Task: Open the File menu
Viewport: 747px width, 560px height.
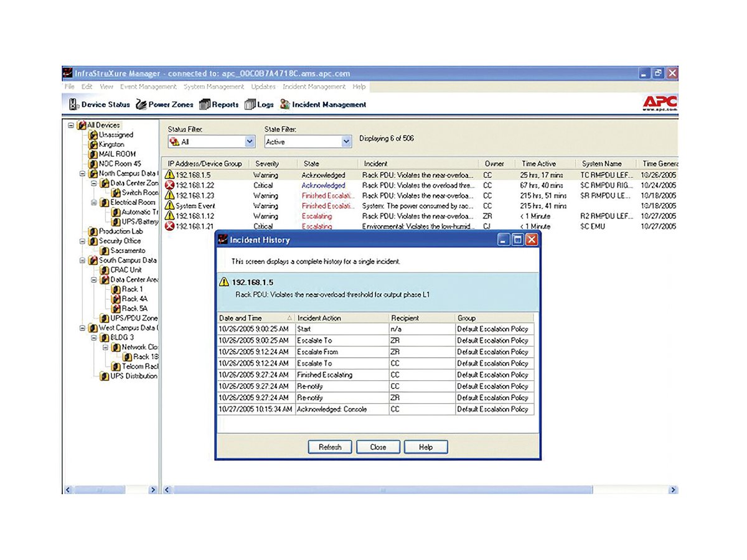Action: click(x=70, y=87)
